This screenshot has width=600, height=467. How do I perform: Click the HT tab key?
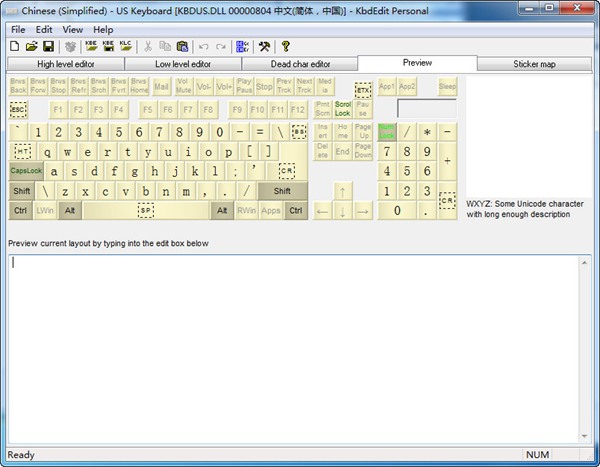pos(23,152)
